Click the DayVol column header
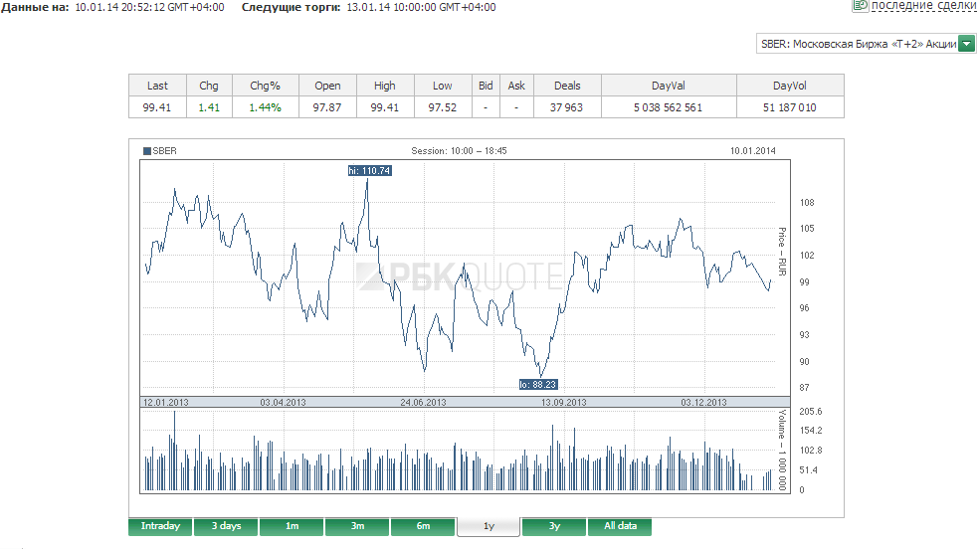The width and height of the screenshot is (980, 549). click(x=789, y=86)
